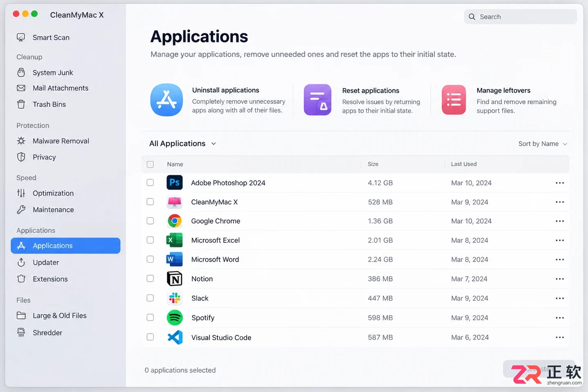Open more options for CleanMyMac X row
588x392 pixels.
(560, 202)
